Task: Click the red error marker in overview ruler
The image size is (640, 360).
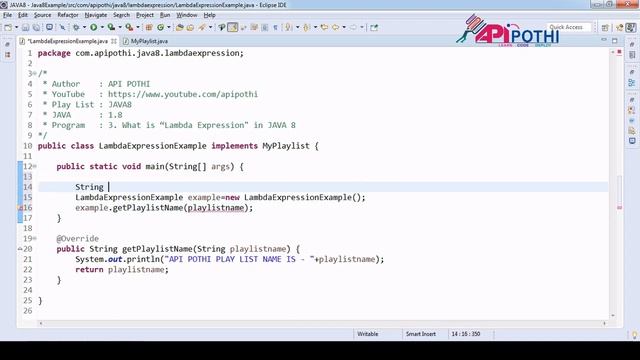Action: [x=619, y=208]
